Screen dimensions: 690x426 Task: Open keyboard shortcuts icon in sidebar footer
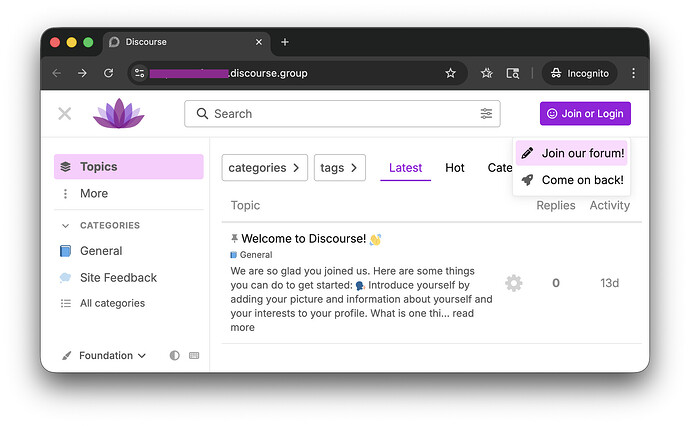pos(194,356)
